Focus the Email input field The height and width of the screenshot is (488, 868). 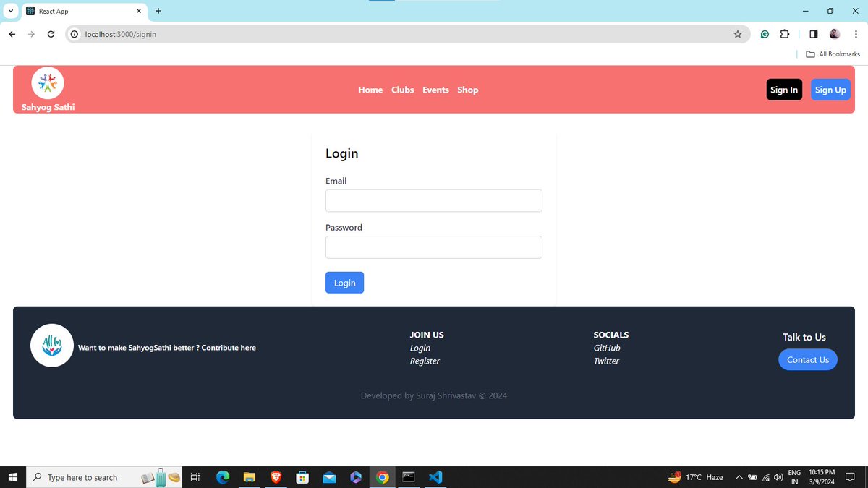[434, 201]
